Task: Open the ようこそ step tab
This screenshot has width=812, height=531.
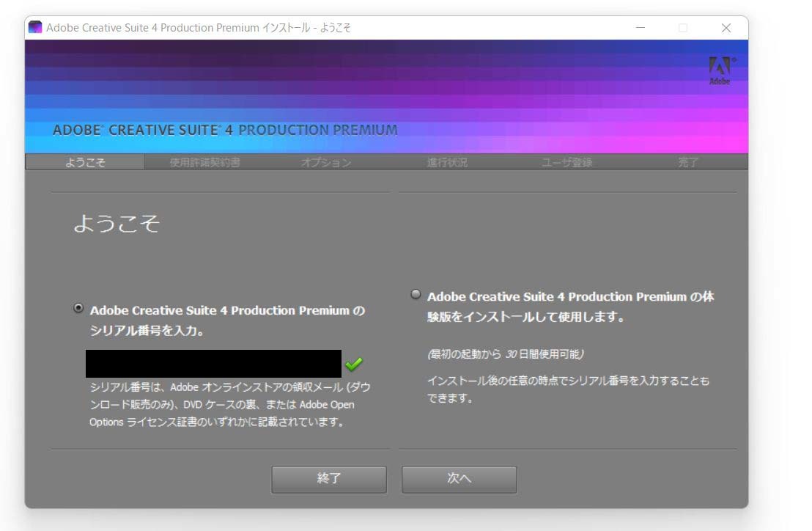Action: point(85,162)
